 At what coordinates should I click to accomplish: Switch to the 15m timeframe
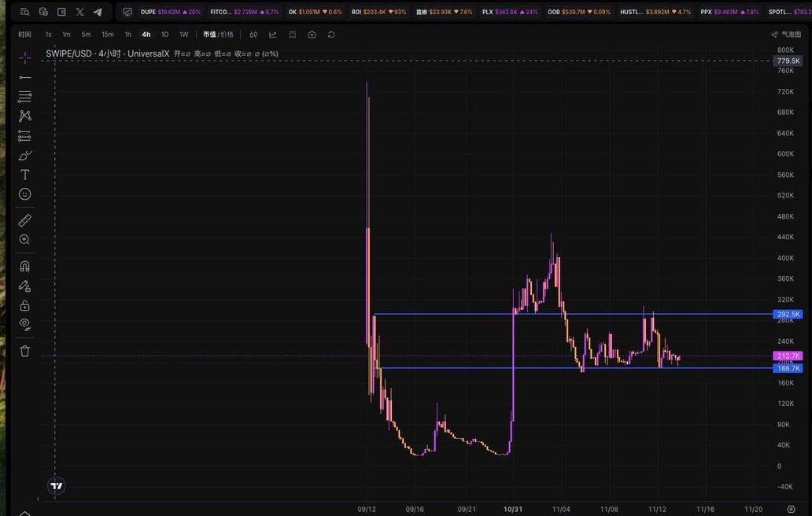pyautogui.click(x=108, y=35)
